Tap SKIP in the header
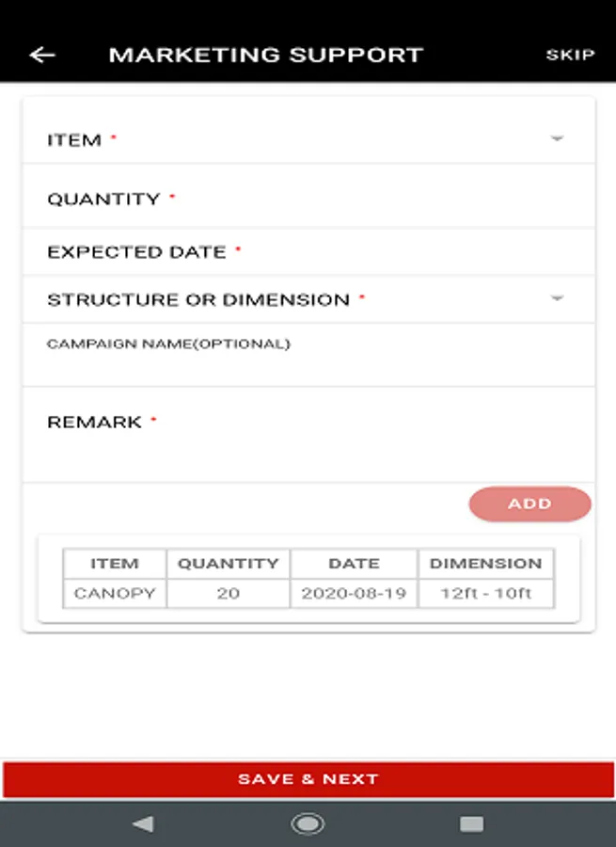This screenshot has width=616, height=847. (570, 55)
